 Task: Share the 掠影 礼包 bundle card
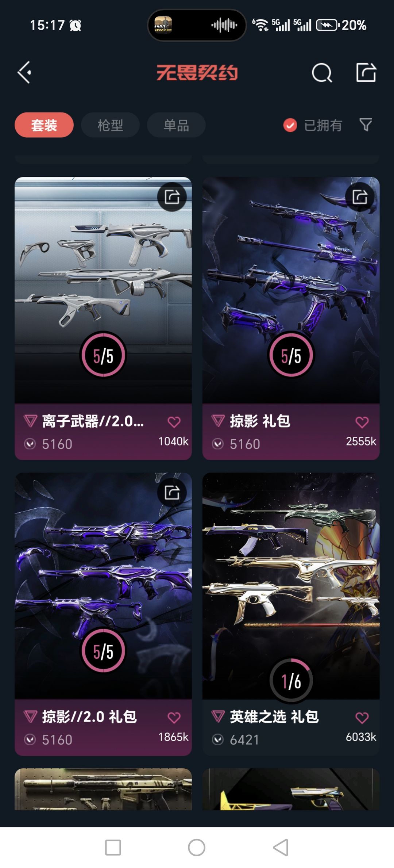tap(360, 197)
